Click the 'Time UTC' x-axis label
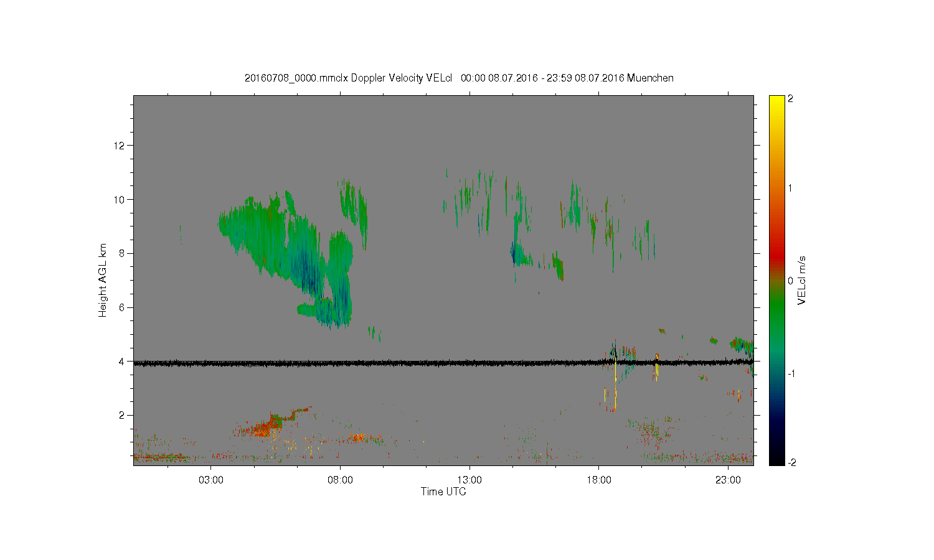 click(443, 492)
